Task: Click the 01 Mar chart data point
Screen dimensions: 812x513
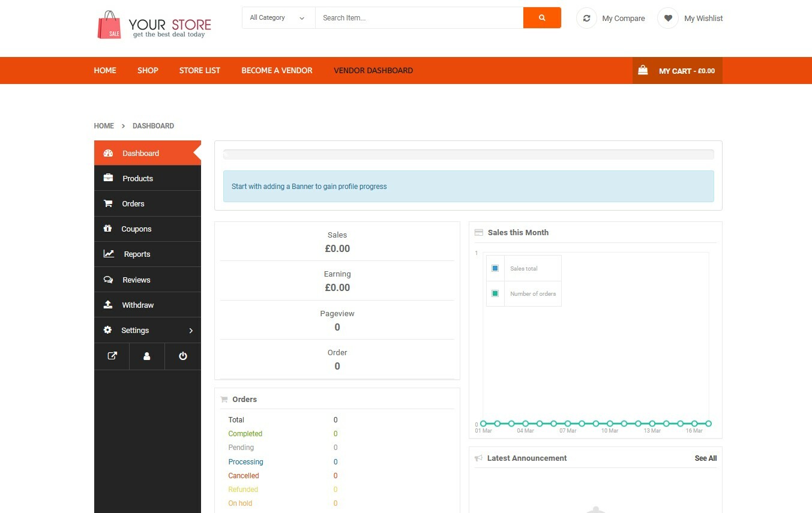Action: pyautogui.click(x=483, y=424)
